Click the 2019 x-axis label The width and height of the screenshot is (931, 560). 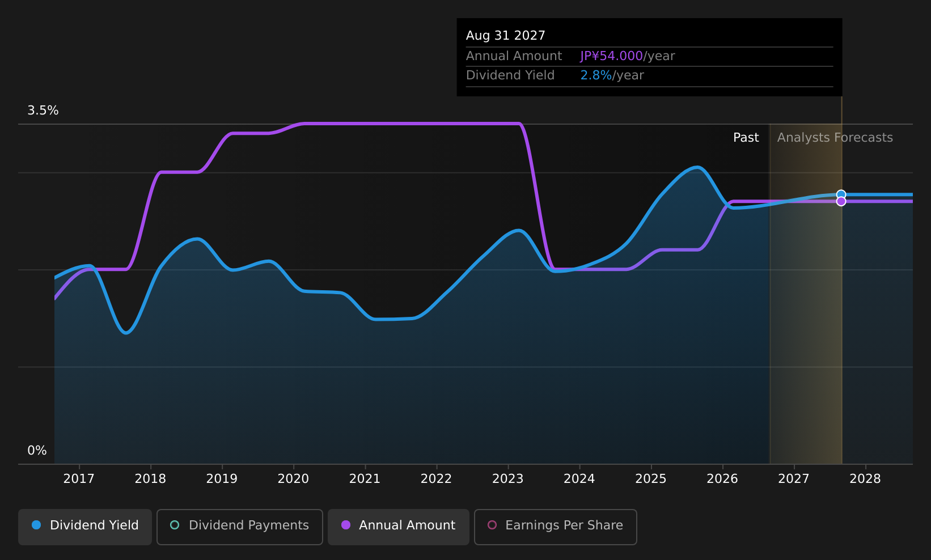coord(222,479)
